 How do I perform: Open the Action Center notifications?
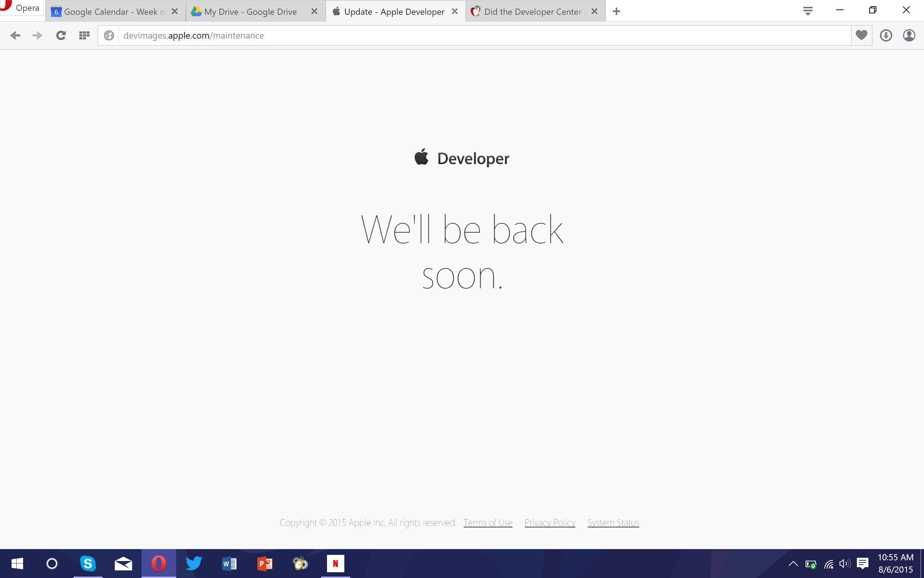point(863,564)
